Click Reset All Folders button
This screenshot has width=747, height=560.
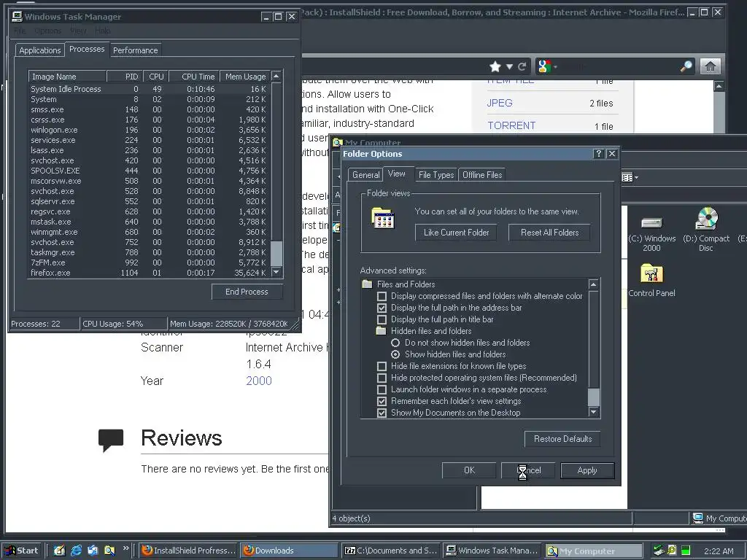pos(550,233)
